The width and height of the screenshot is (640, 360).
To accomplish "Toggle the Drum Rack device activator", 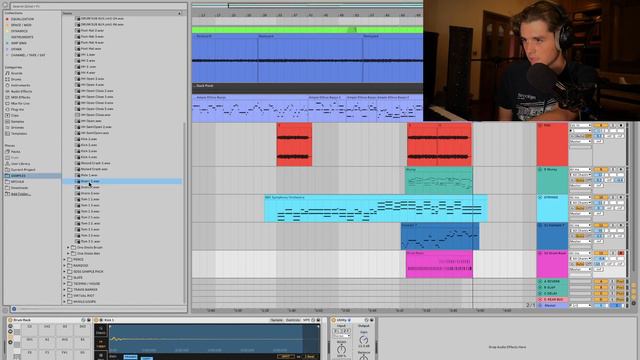I will [10, 320].
